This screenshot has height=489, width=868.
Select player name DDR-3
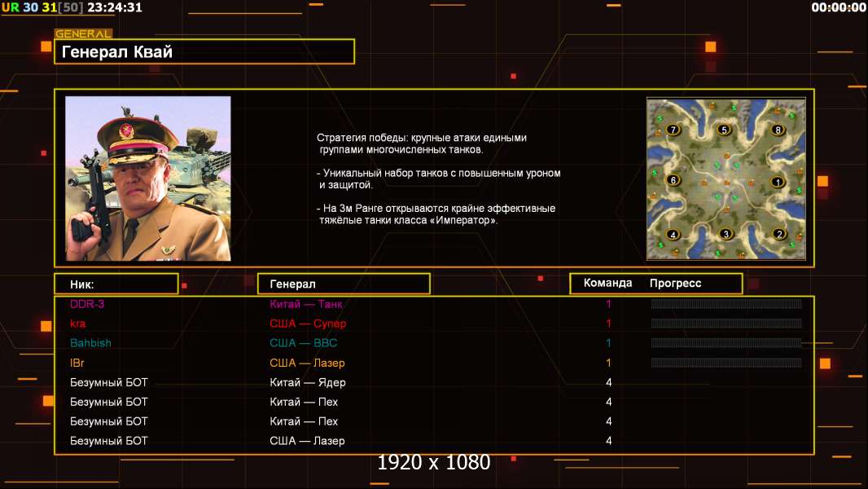coord(87,304)
